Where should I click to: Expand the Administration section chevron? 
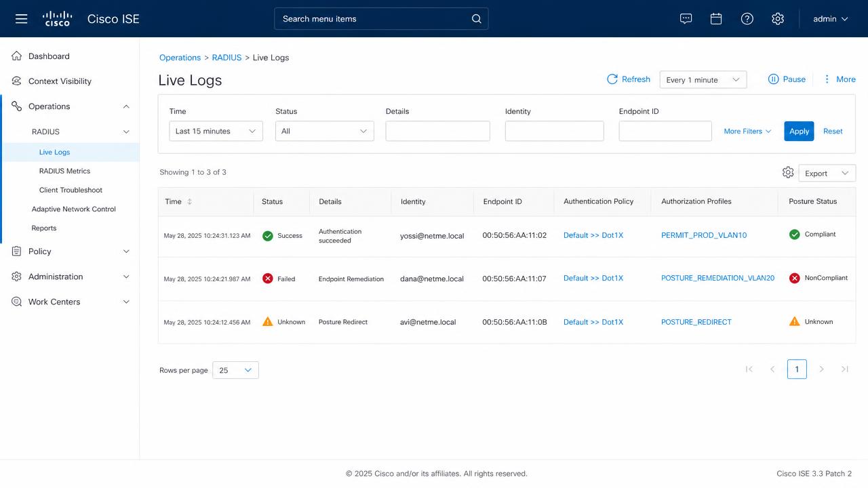126,277
